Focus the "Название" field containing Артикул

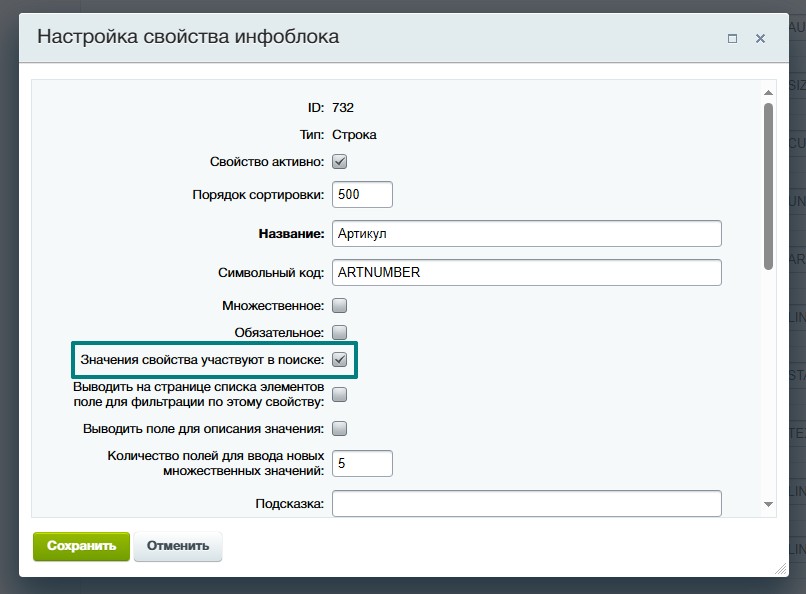coord(526,233)
